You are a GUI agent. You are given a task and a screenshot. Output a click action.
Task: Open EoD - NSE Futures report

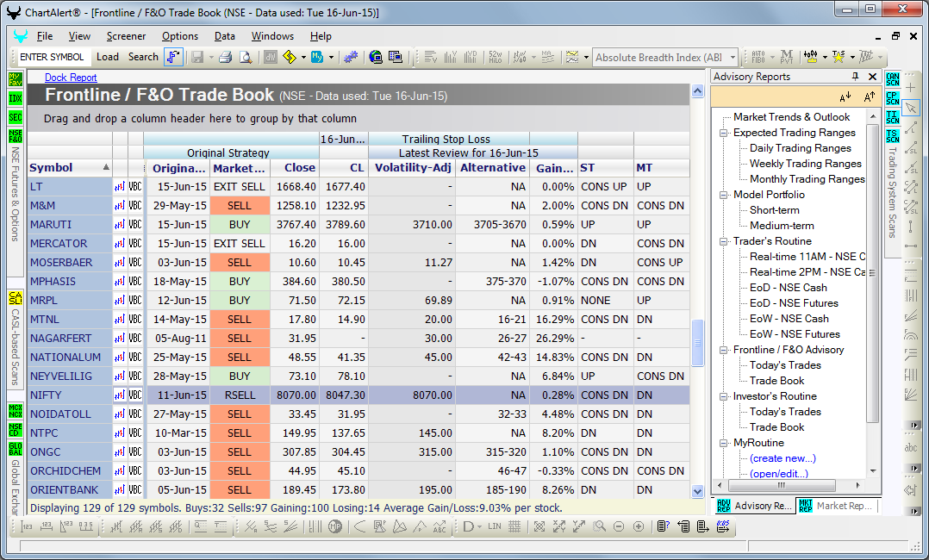794,302
